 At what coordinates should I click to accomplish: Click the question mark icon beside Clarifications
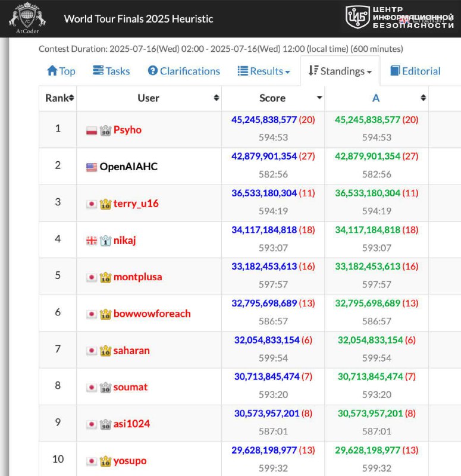click(x=152, y=70)
